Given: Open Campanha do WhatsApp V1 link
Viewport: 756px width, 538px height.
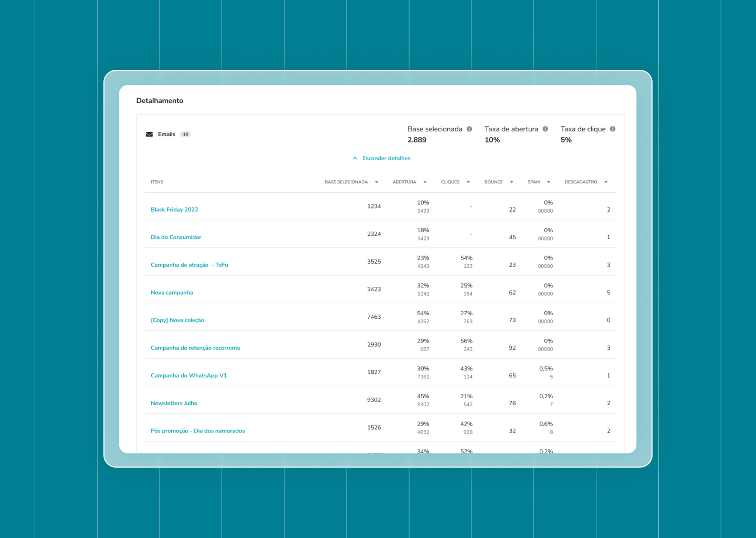Looking at the screenshot, I should point(188,376).
